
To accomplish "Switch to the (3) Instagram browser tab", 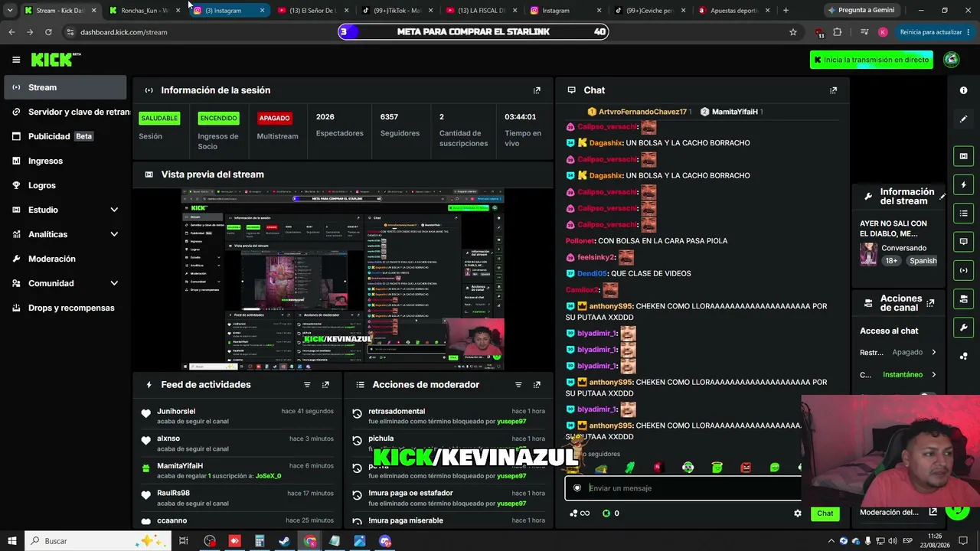I will coord(228,11).
